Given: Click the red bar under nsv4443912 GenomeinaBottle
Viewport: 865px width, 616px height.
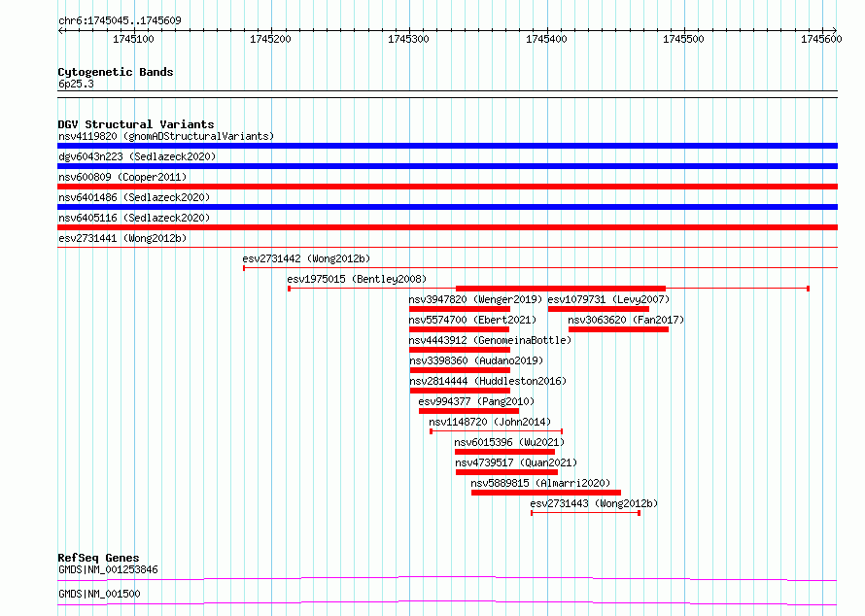Looking at the screenshot, I should 460,350.
